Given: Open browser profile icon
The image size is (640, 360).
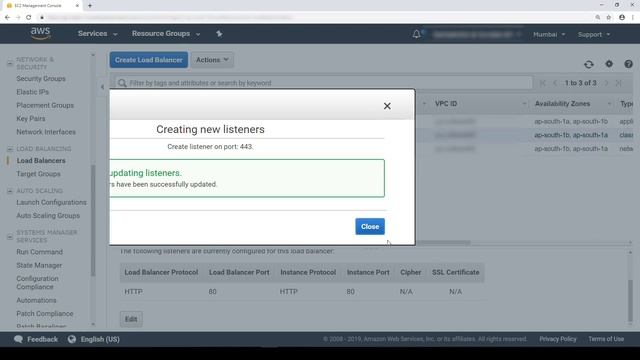Looking at the screenshot, I should [622, 18].
